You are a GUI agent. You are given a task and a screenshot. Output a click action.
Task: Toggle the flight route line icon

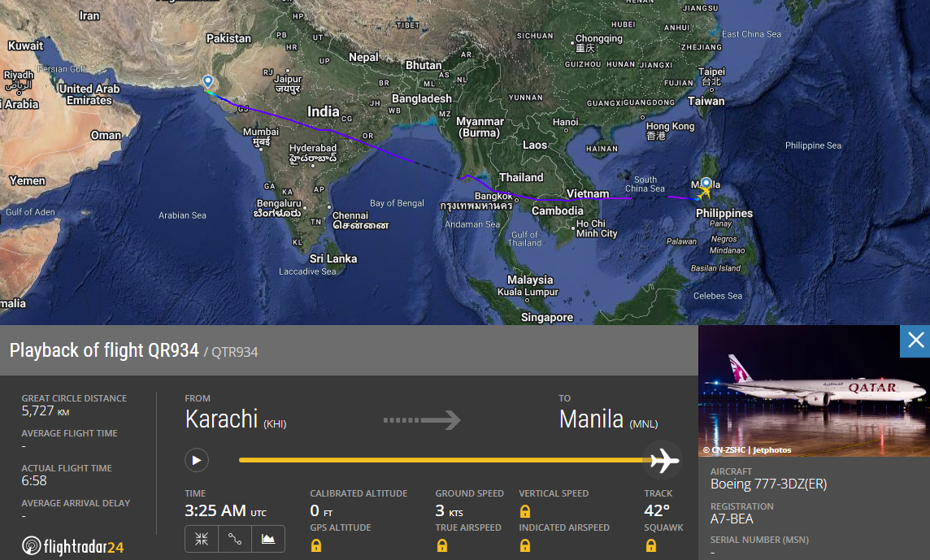tap(235, 539)
